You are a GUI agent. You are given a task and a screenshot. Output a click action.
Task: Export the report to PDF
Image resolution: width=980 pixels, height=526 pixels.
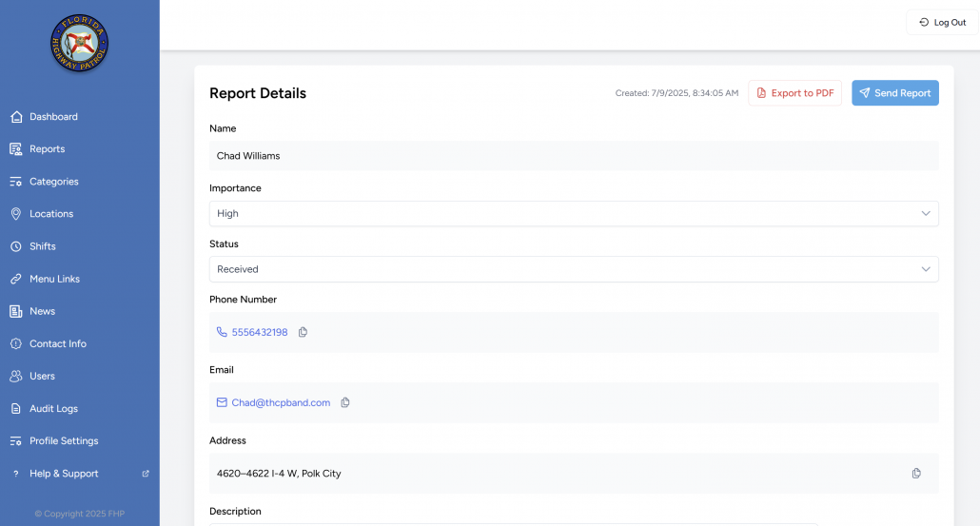[x=794, y=93]
